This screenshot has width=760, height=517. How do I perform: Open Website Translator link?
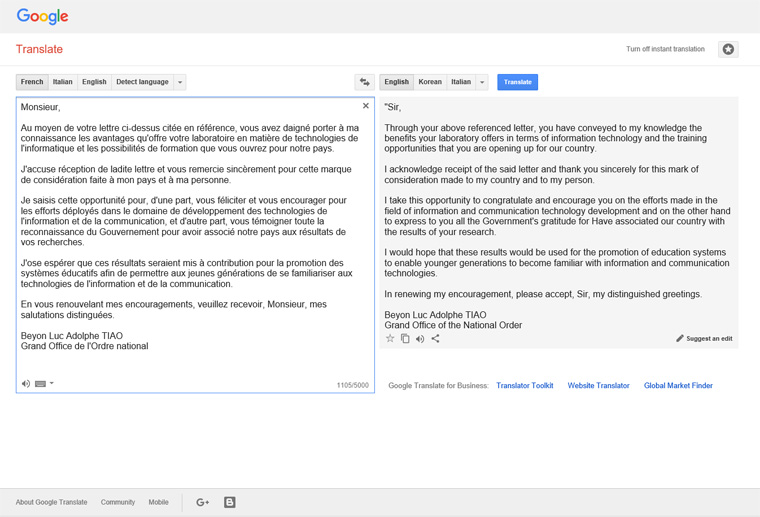(598, 386)
